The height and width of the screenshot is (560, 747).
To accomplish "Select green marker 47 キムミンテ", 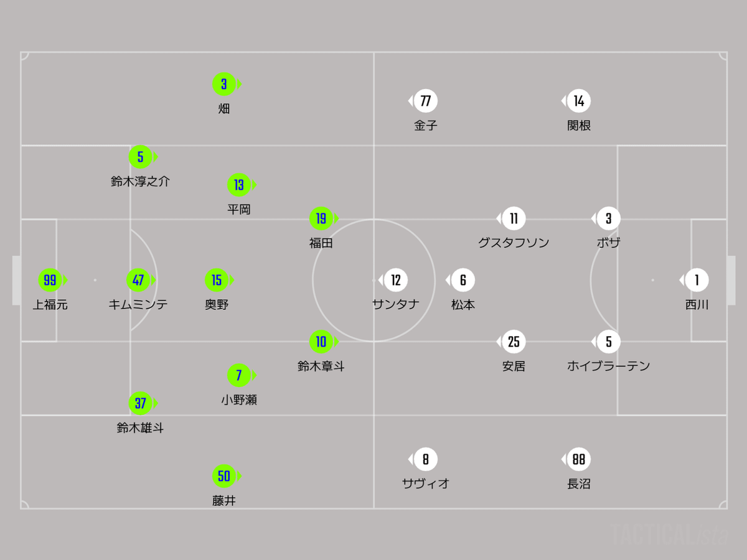I will pyautogui.click(x=139, y=280).
